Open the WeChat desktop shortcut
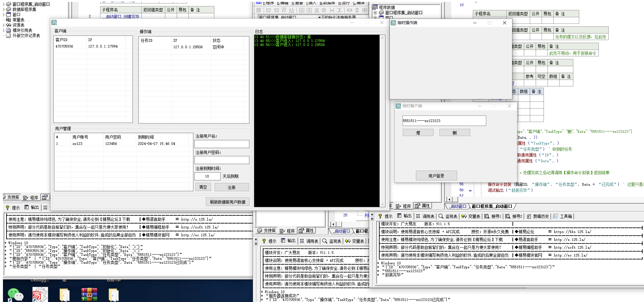This screenshot has height=302, width=644. 15,294
